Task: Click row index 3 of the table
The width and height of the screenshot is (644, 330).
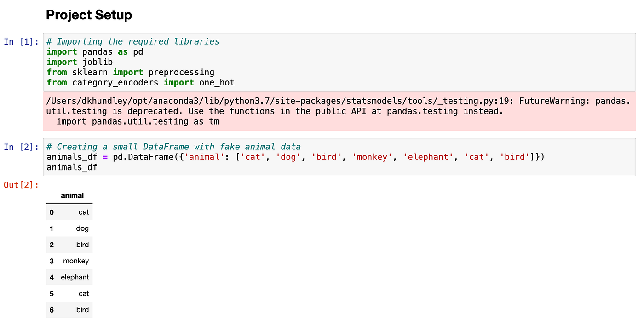Action: click(x=52, y=261)
